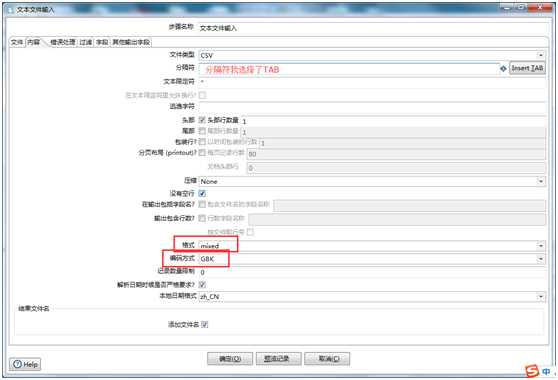
Task: Click the 中 language indicator icon
Action: [x=546, y=371]
